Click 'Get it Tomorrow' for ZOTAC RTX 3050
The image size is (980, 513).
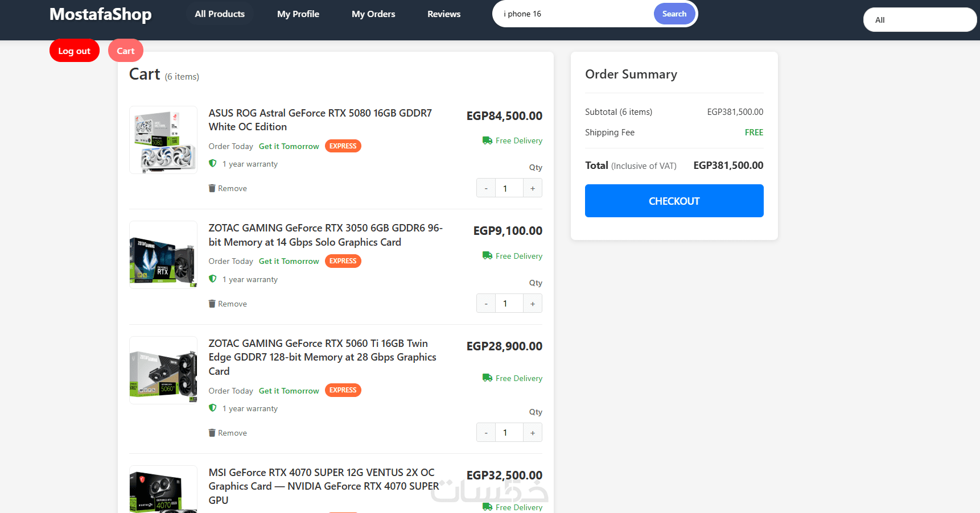[289, 261]
